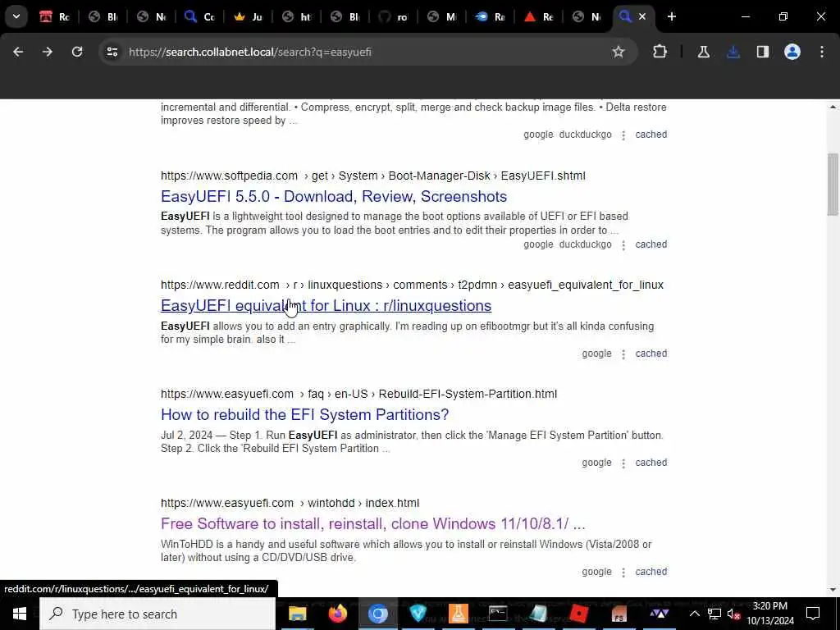Switch to the 'Co' magnifier tab
The width and height of the screenshot is (840, 630).
[199, 16]
